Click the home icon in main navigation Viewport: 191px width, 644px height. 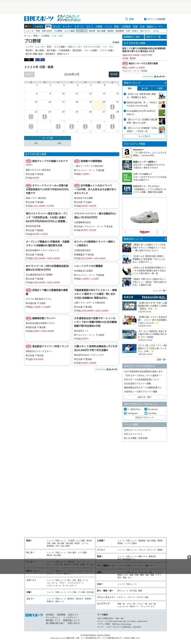(28, 26)
